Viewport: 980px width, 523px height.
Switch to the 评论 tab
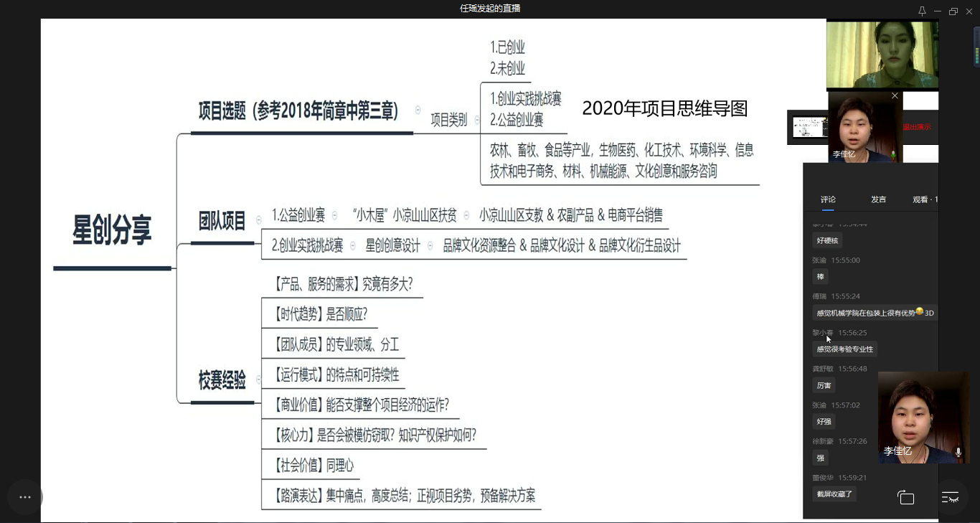click(828, 199)
